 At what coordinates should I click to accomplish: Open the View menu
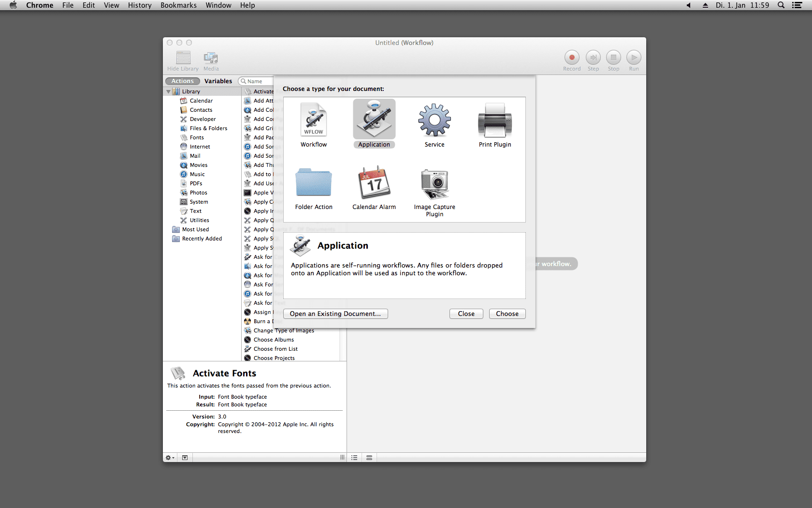[x=111, y=5]
